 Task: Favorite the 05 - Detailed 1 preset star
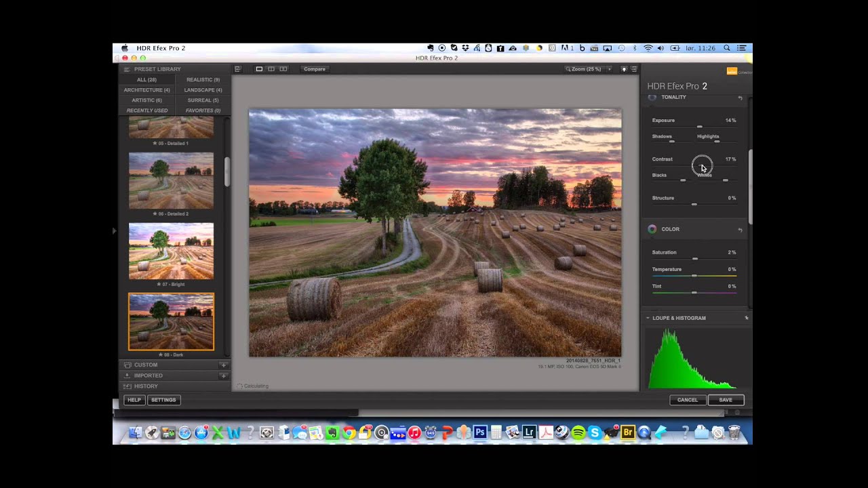(155, 143)
